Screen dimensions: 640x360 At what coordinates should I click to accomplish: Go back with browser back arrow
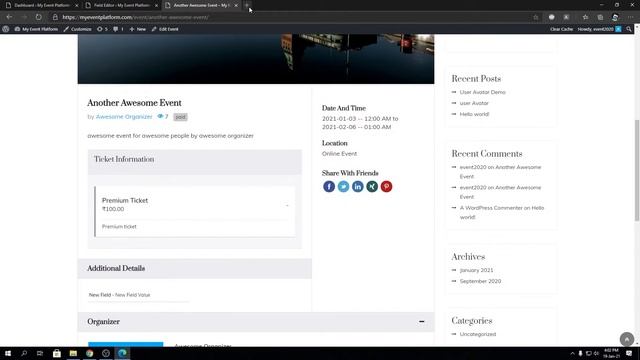[9, 17]
